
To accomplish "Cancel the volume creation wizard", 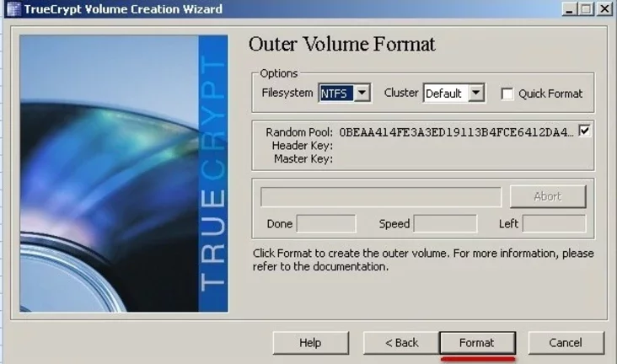I will tap(566, 343).
